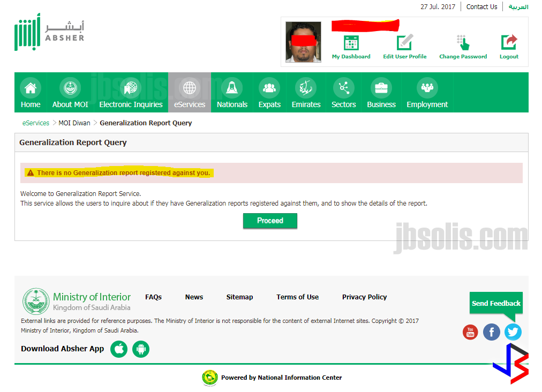This screenshot has height=392, width=542.
Task: Click the 'Download Absher App' label
Action: 62,349
